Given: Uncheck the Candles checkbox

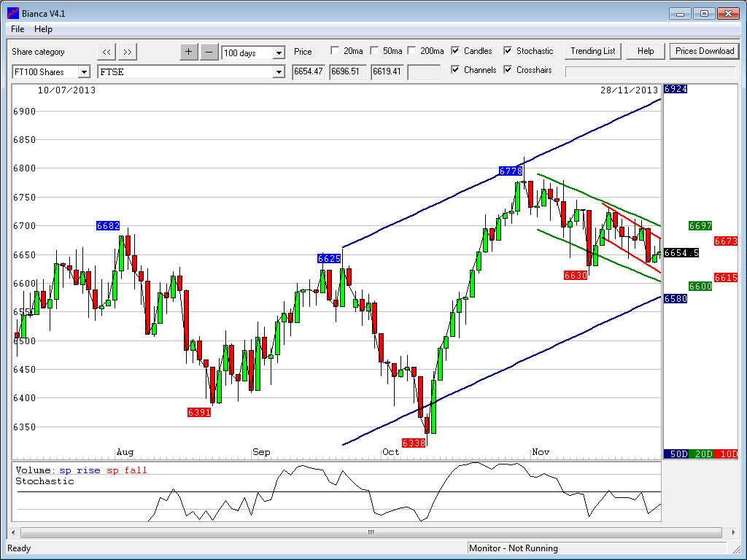Looking at the screenshot, I should 455,51.
